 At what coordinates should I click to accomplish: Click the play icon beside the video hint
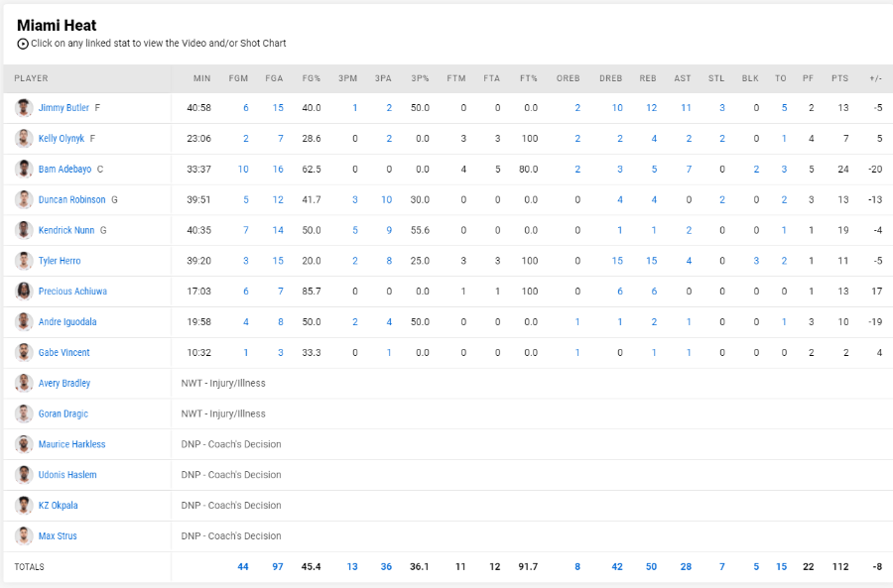23,44
